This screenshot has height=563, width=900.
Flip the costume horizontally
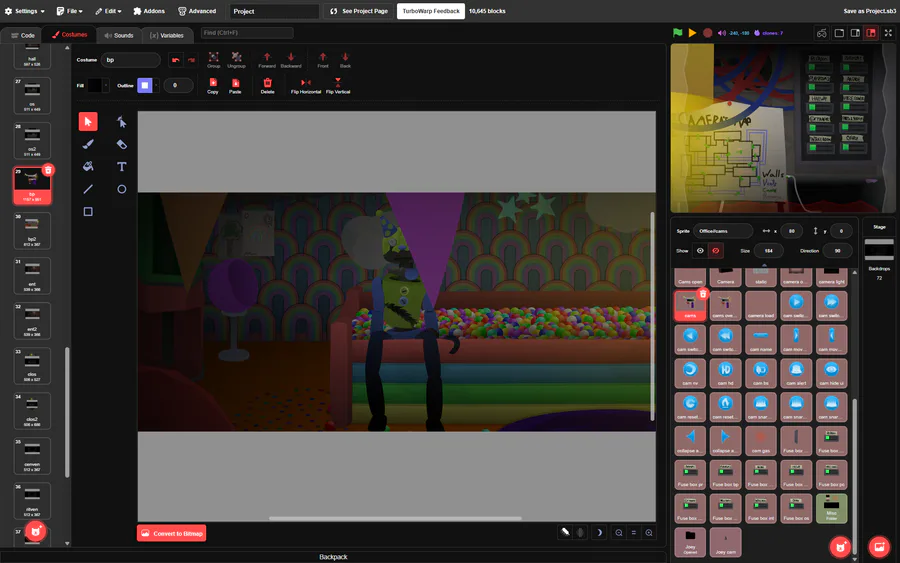(306, 86)
